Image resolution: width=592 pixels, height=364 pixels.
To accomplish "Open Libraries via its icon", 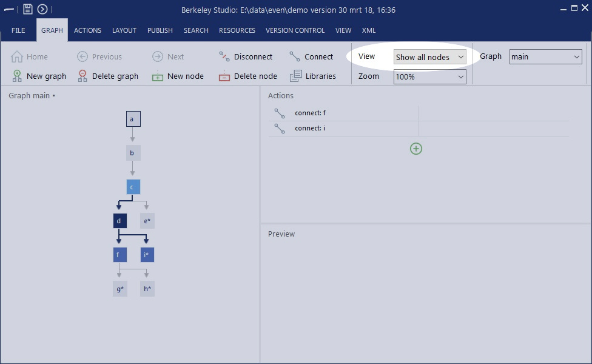I will coord(295,76).
